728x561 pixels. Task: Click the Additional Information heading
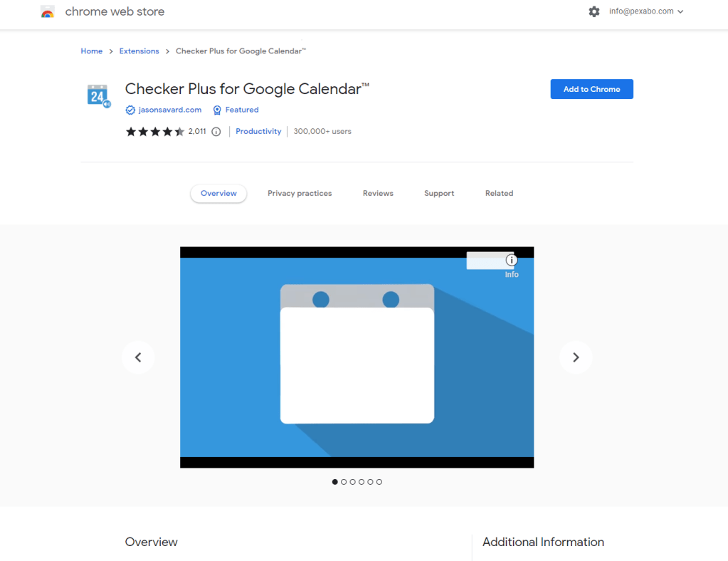tap(543, 542)
